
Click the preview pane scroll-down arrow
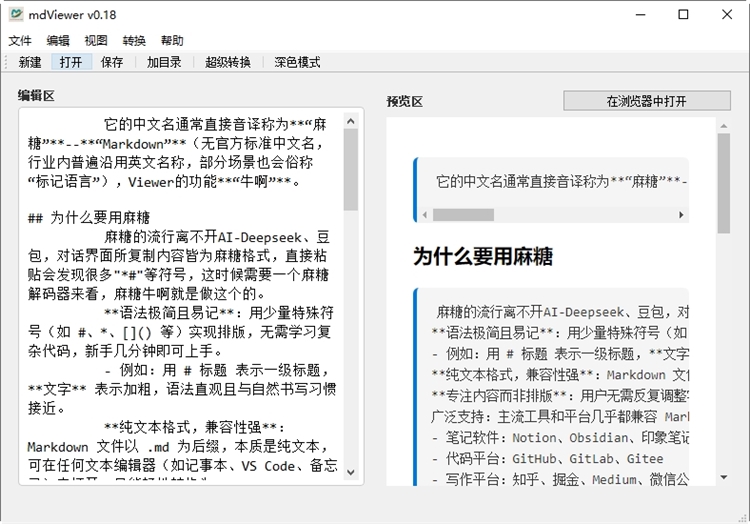pos(724,477)
